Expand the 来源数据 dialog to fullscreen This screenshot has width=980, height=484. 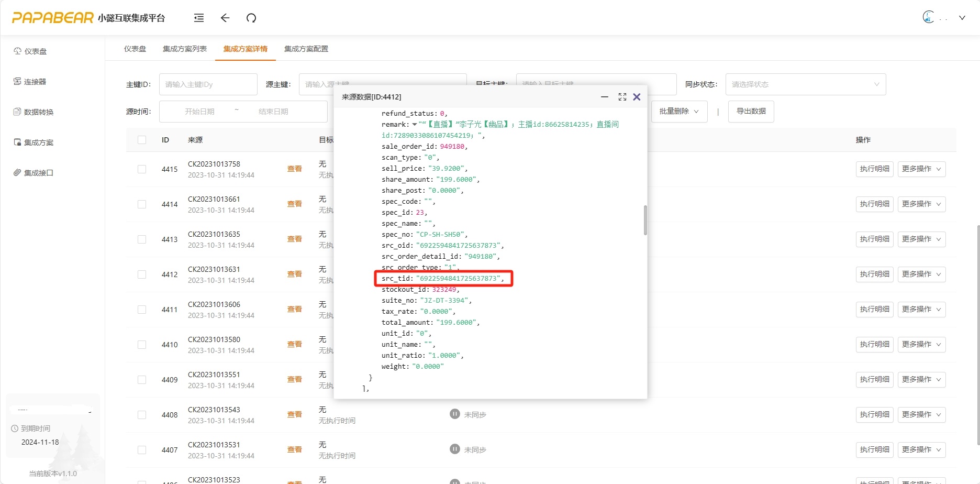[x=622, y=97]
